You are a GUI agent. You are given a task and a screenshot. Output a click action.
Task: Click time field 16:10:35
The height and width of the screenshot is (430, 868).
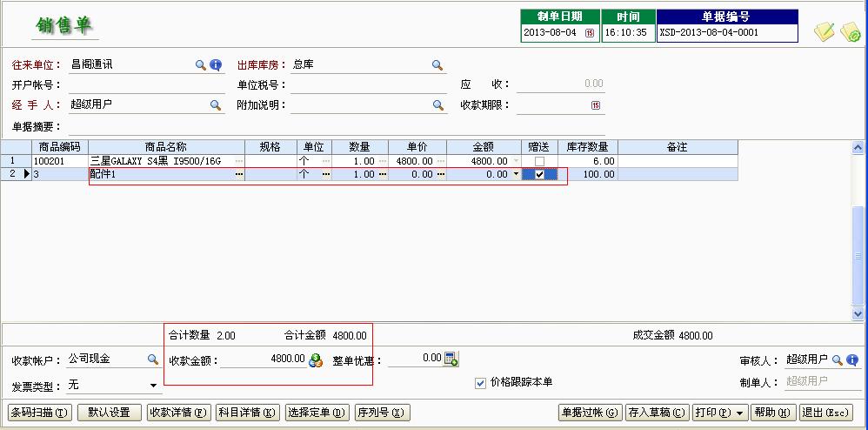pos(628,33)
